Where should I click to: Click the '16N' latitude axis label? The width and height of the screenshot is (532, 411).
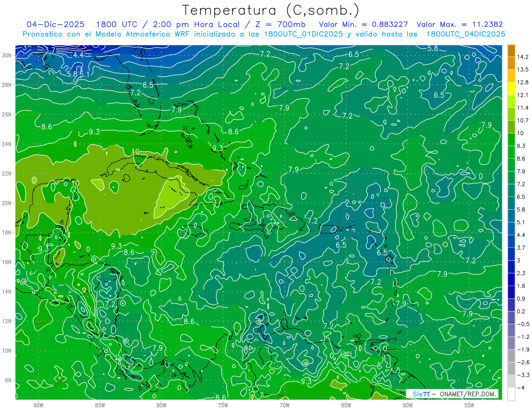click(x=7, y=262)
